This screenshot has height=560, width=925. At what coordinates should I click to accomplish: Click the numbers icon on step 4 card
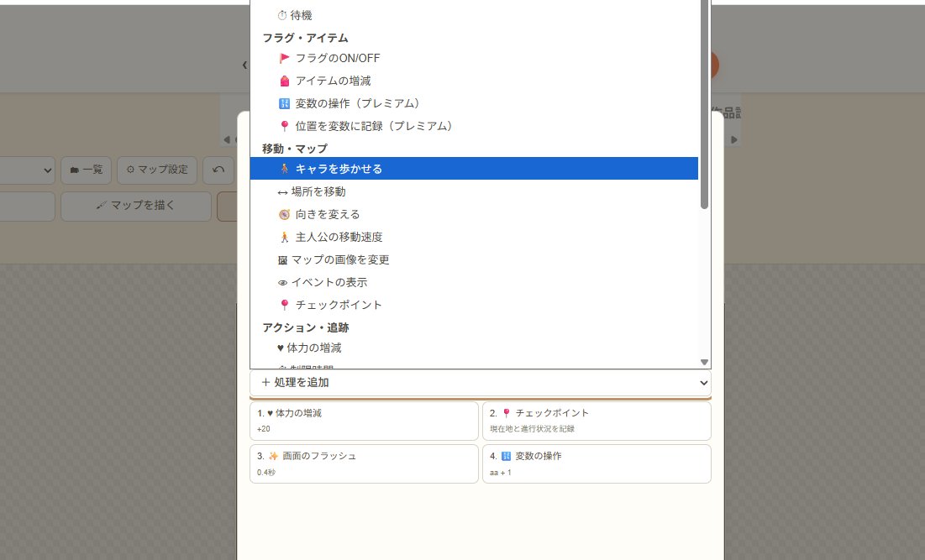[x=506, y=456]
